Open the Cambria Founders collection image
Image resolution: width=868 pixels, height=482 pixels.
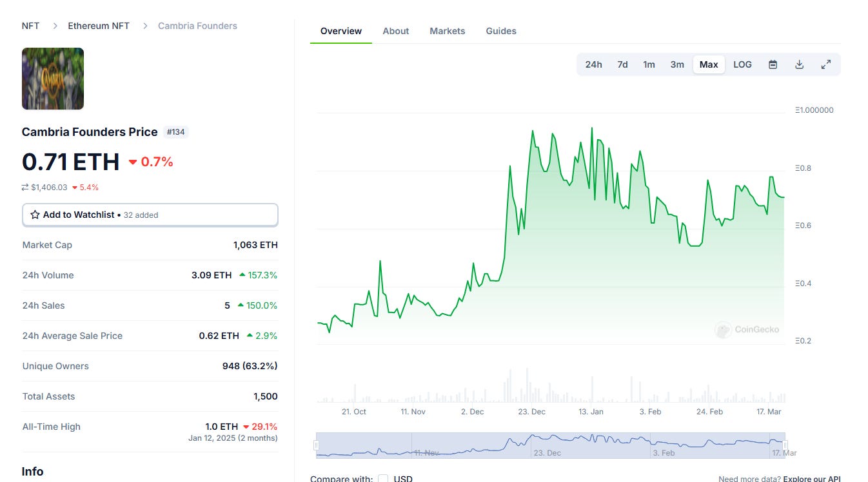coord(53,79)
